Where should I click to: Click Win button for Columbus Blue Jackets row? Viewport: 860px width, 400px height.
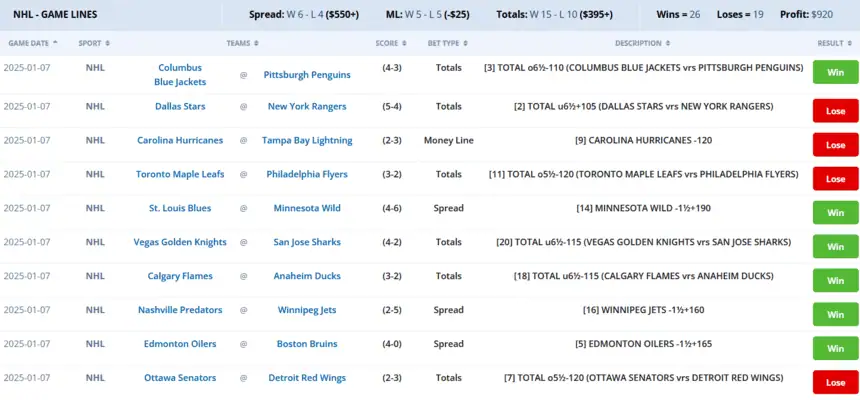click(x=835, y=72)
